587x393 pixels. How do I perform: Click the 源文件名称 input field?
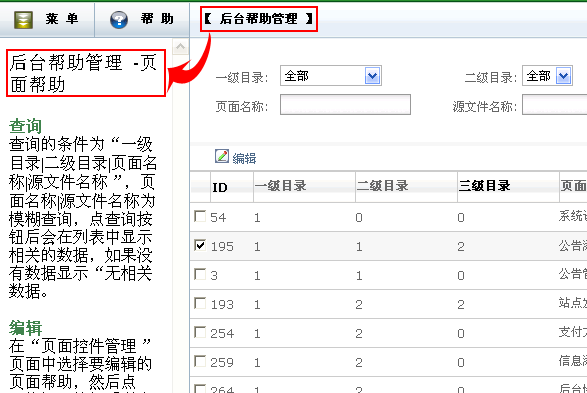click(x=554, y=105)
